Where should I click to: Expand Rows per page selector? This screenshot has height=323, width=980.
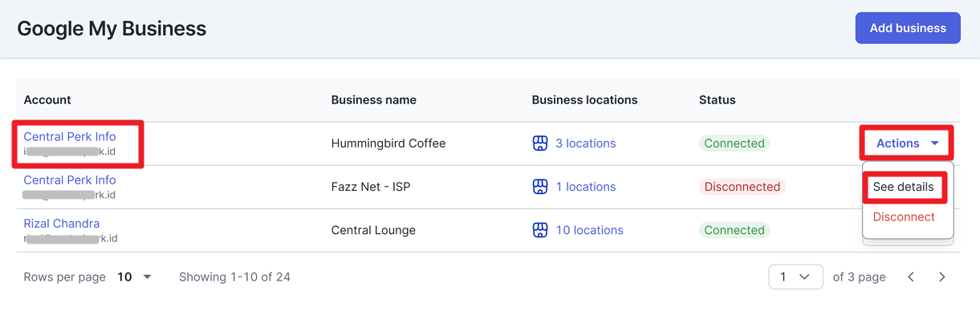tap(134, 277)
